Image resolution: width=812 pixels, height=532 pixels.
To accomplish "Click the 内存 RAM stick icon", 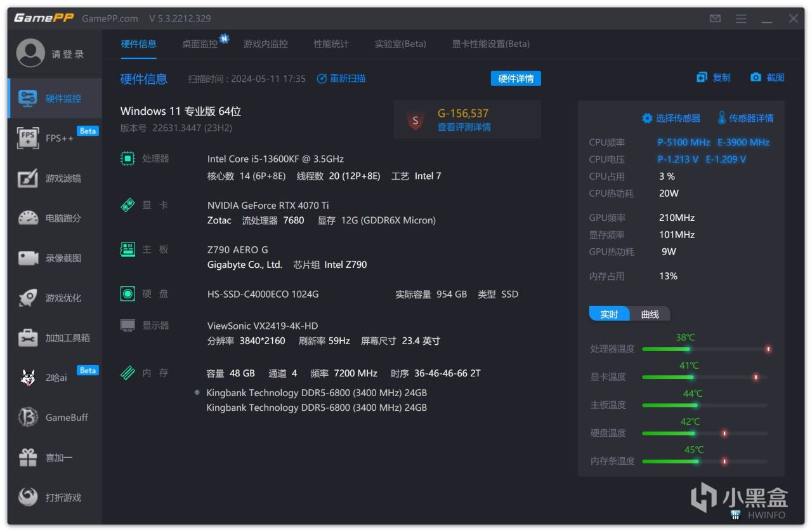I will point(128,373).
